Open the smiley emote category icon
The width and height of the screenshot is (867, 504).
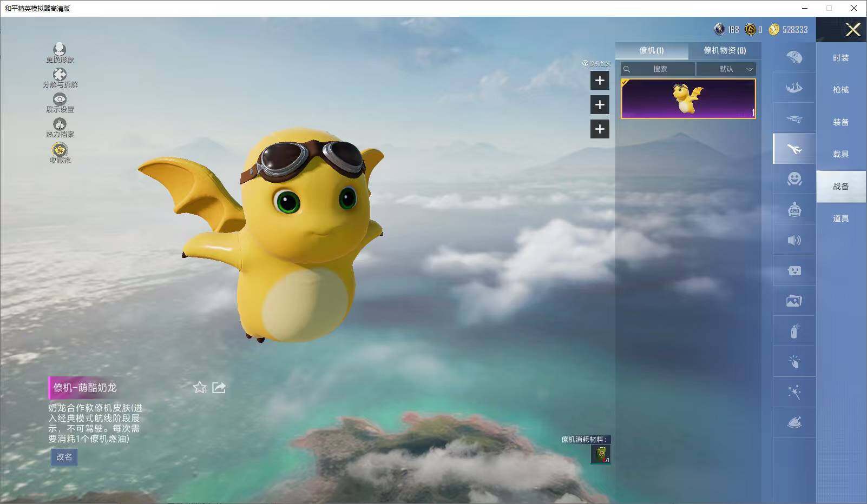[794, 179]
